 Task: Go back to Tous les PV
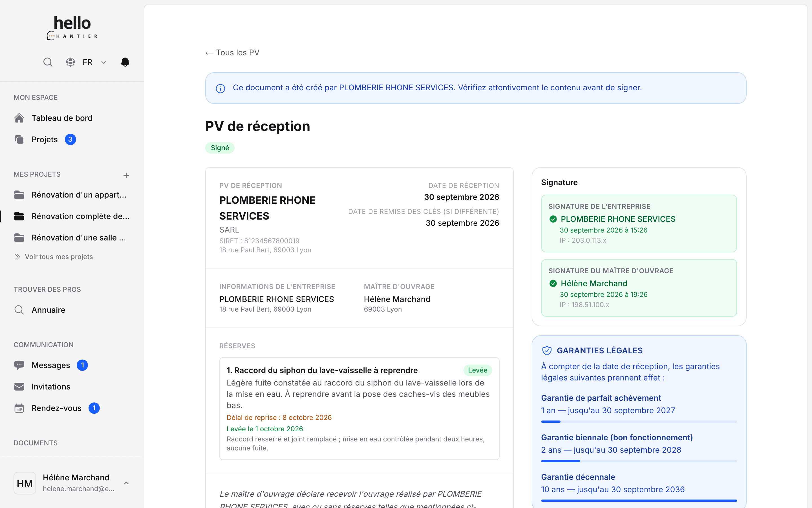[x=232, y=53]
